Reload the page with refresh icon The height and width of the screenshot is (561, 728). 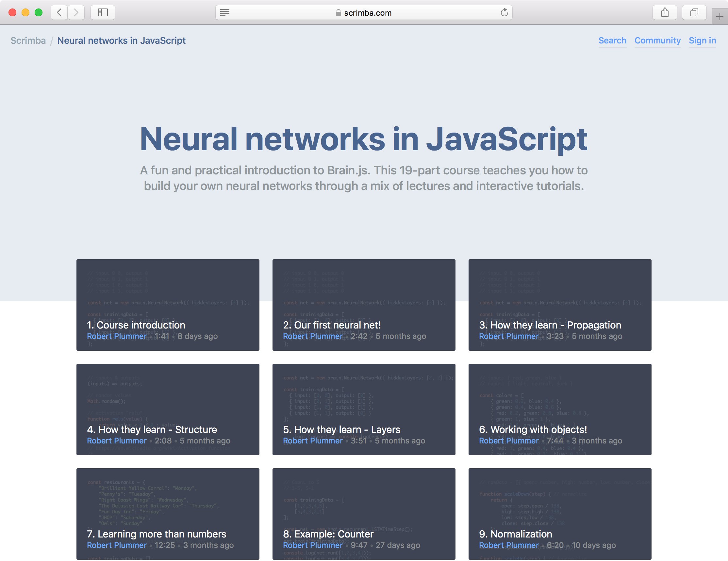[x=504, y=13]
